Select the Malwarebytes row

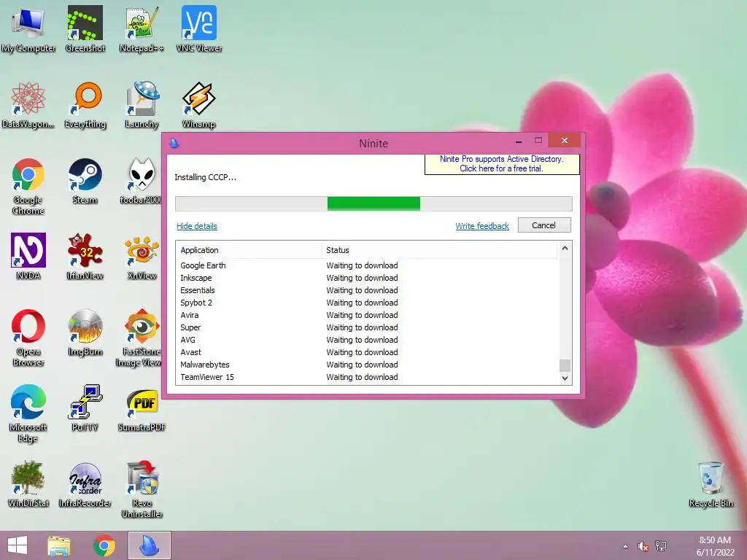click(368, 365)
